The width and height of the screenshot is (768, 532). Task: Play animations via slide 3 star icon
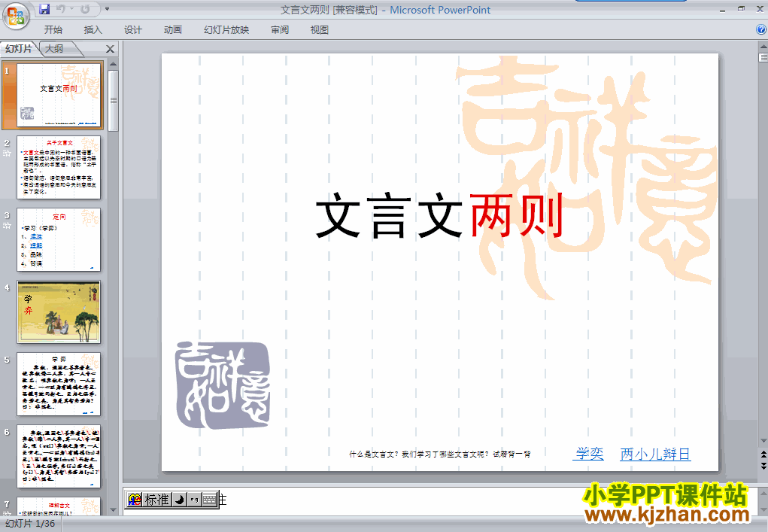pyautogui.click(x=7, y=226)
